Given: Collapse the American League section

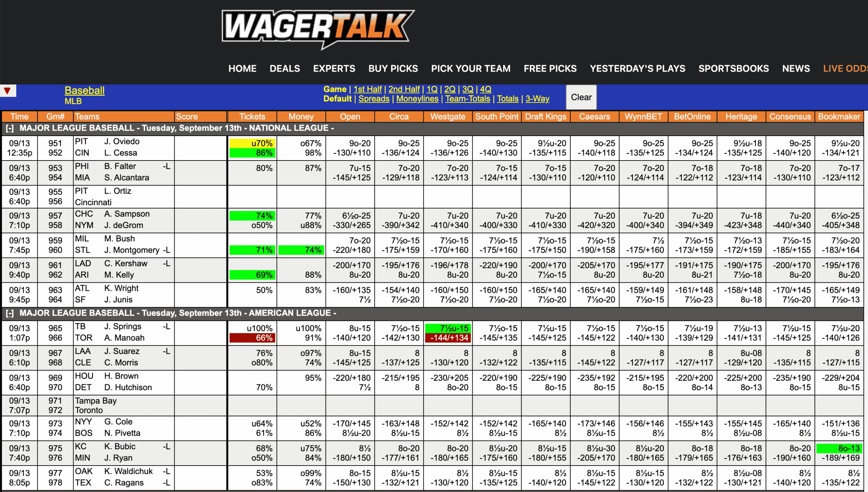Looking at the screenshot, I should (x=10, y=314).
